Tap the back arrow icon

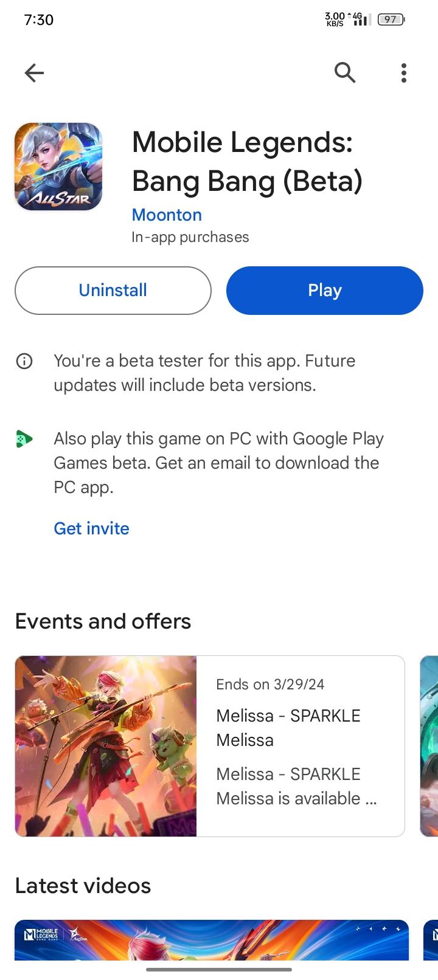[34, 74]
